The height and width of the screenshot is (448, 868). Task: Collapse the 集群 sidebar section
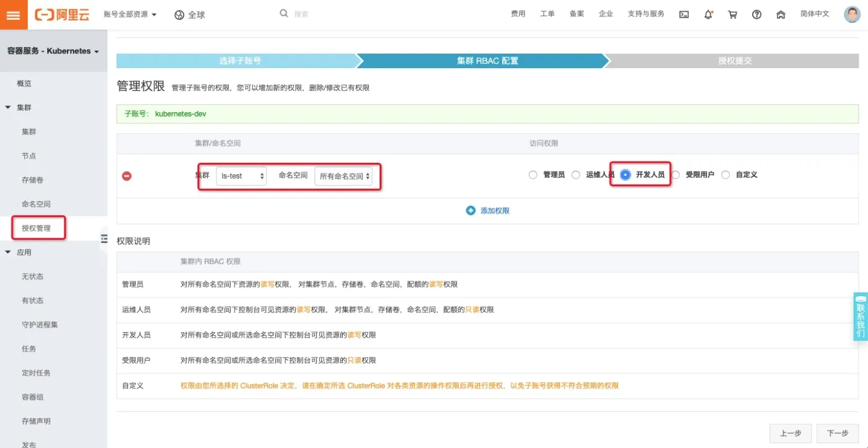(x=8, y=107)
